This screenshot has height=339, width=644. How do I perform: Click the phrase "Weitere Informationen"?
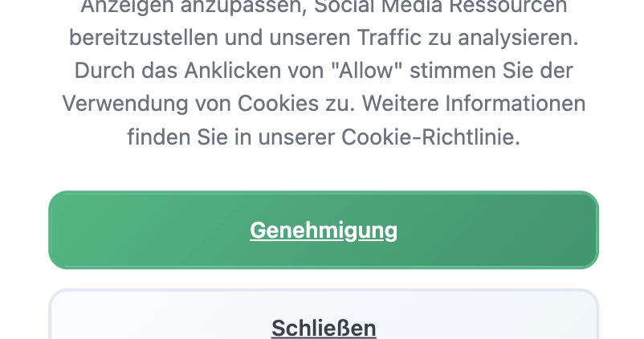coord(473,103)
